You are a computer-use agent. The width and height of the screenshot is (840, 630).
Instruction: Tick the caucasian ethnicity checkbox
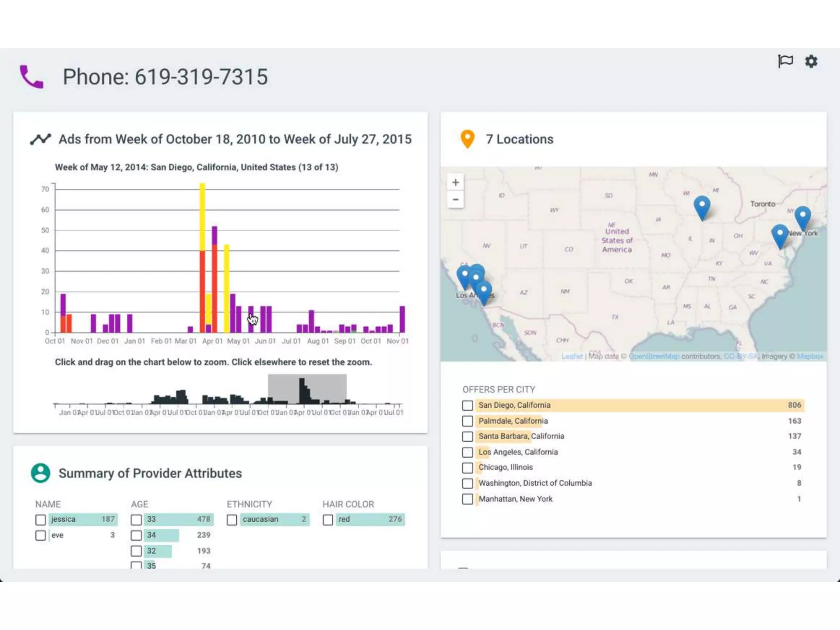pos(232,520)
